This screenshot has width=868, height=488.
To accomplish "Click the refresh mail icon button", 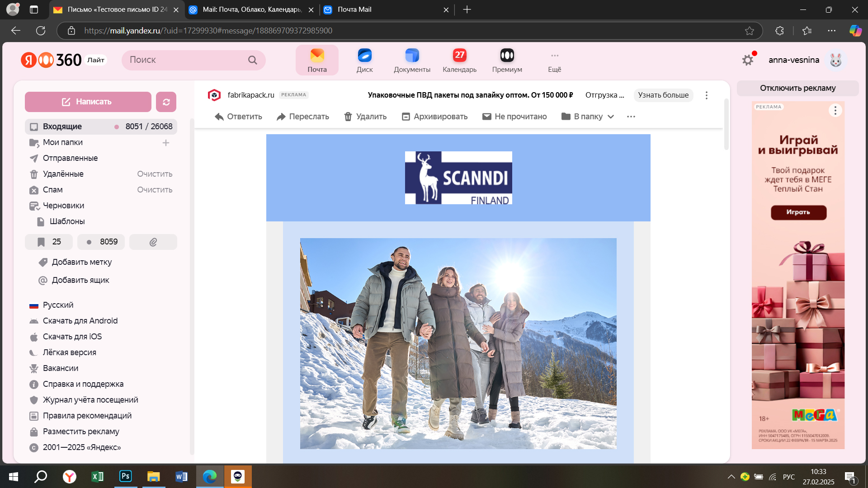I will coord(166,102).
